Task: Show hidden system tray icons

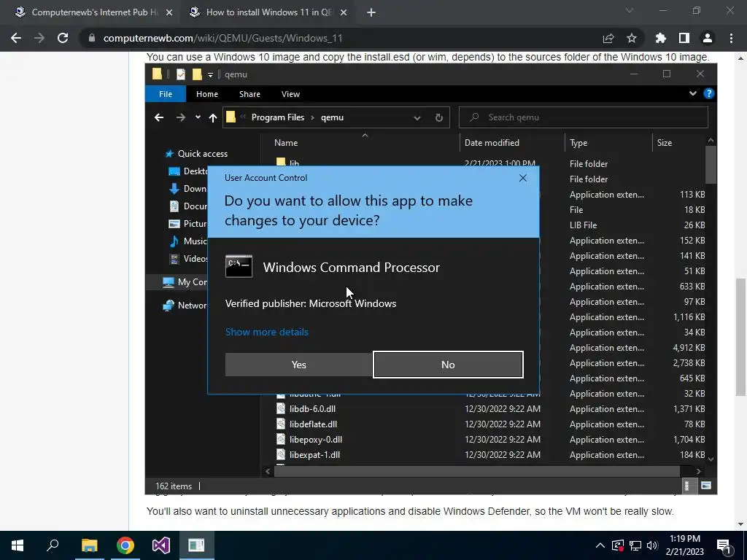Action: 600,545
